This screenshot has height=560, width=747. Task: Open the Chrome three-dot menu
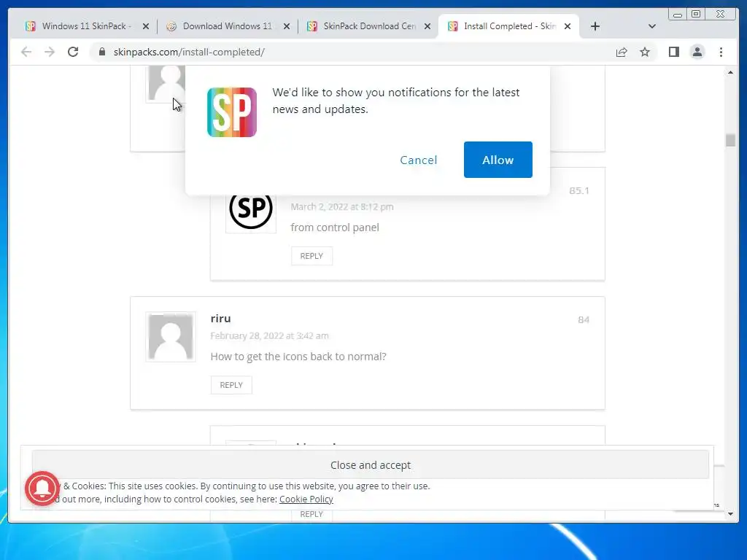click(x=721, y=52)
